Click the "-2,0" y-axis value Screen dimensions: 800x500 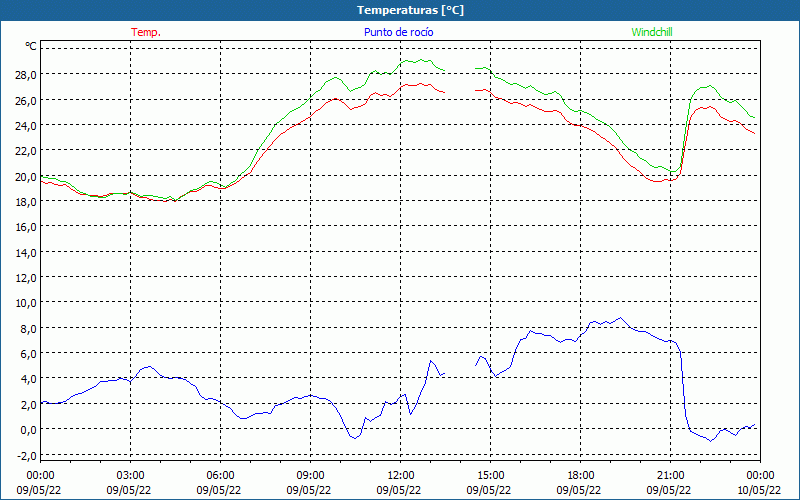coord(27,455)
